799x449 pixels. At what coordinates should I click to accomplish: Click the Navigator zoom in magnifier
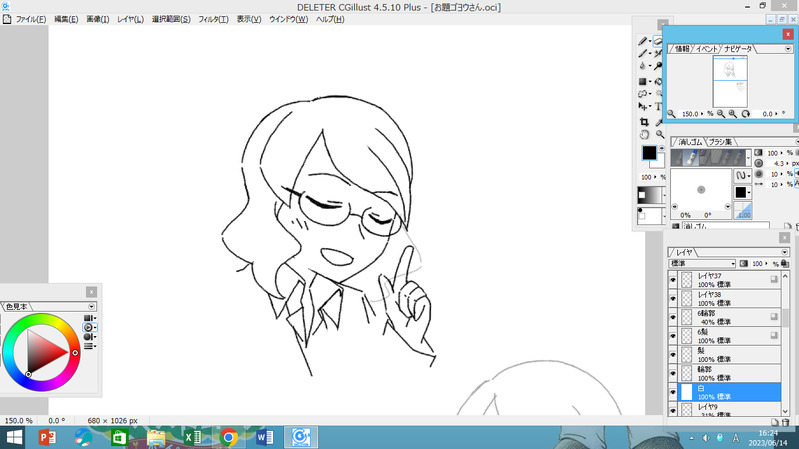pos(733,114)
